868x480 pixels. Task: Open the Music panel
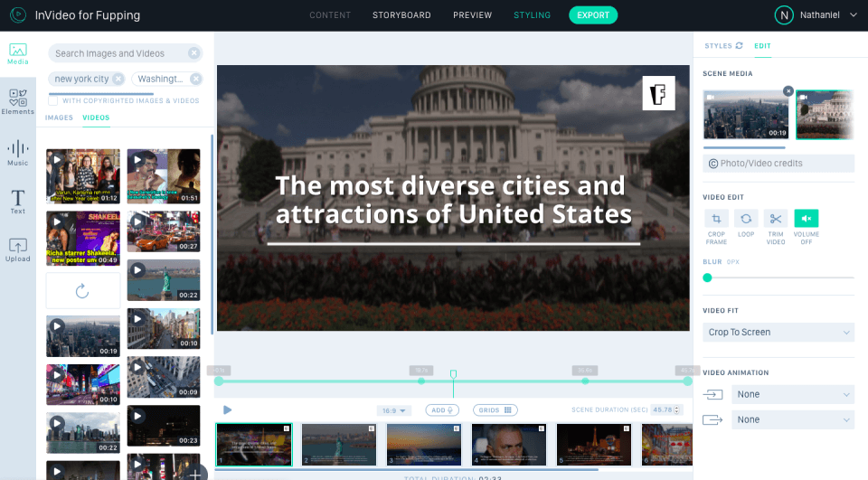tap(18, 153)
